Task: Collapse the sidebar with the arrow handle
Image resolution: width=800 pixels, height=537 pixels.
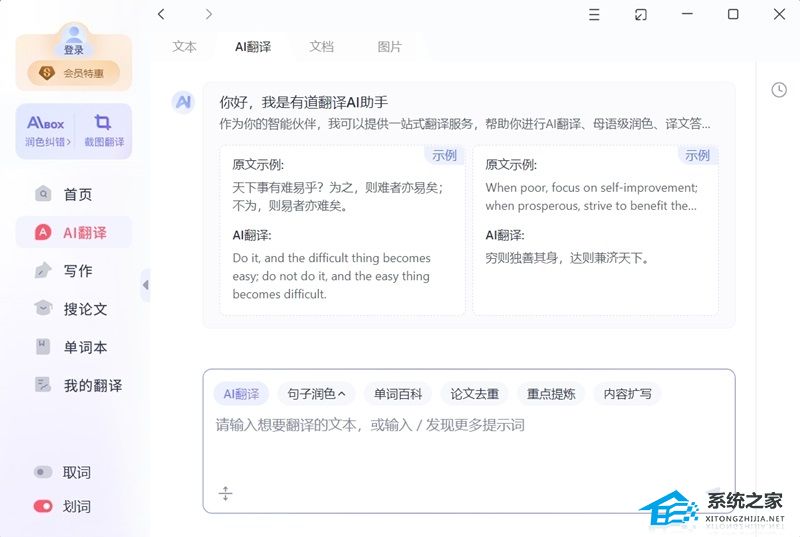Action: (145, 285)
